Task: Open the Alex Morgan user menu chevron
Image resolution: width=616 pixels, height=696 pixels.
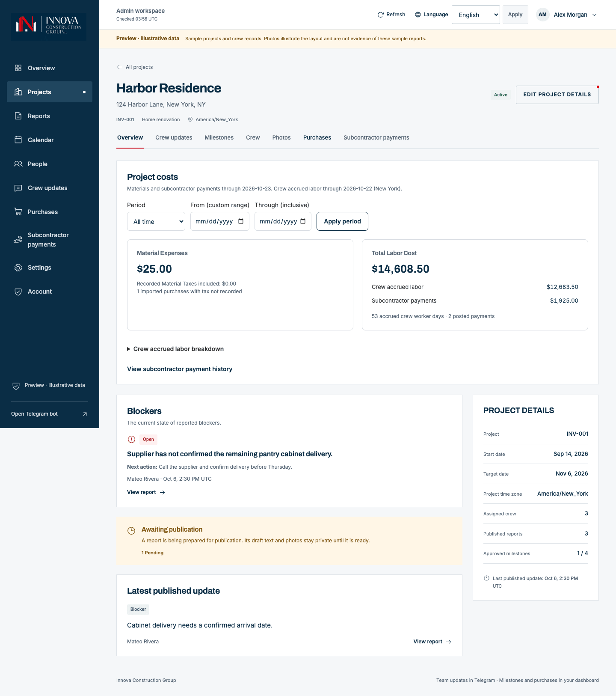Action: 594,15
